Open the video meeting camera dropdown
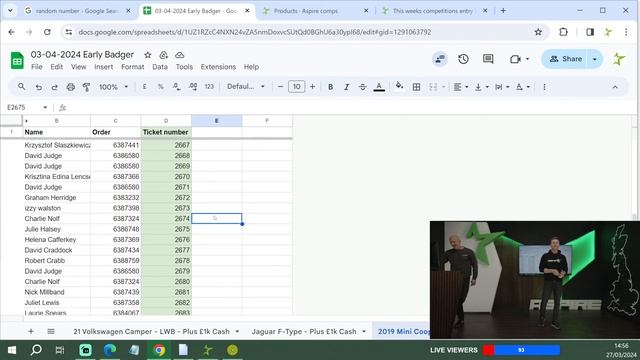The height and width of the screenshot is (360, 640). 519,59
